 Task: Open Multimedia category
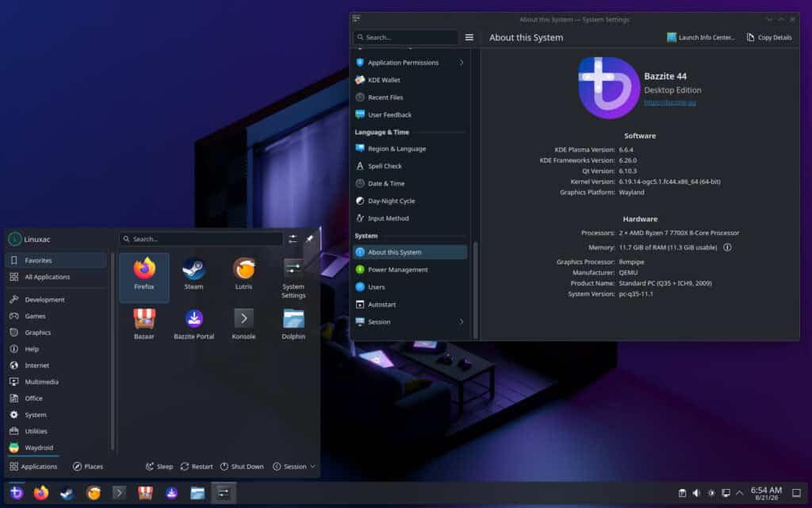(56, 382)
